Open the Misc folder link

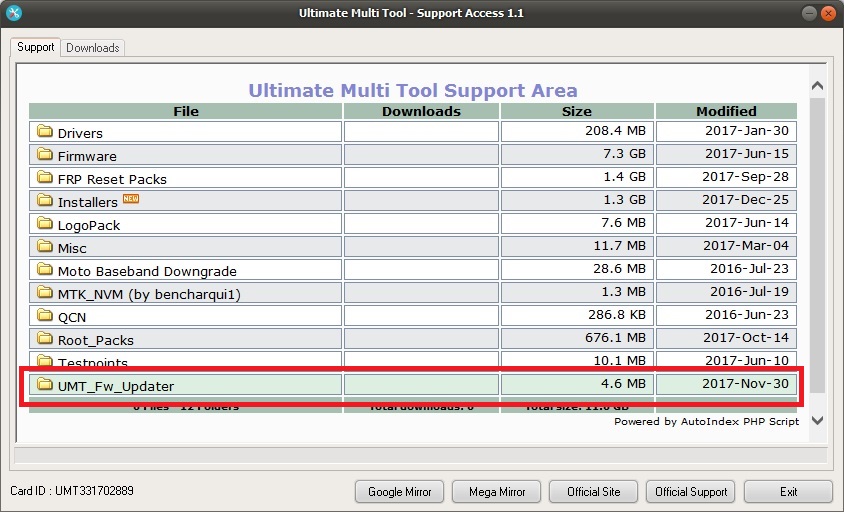click(x=72, y=248)
